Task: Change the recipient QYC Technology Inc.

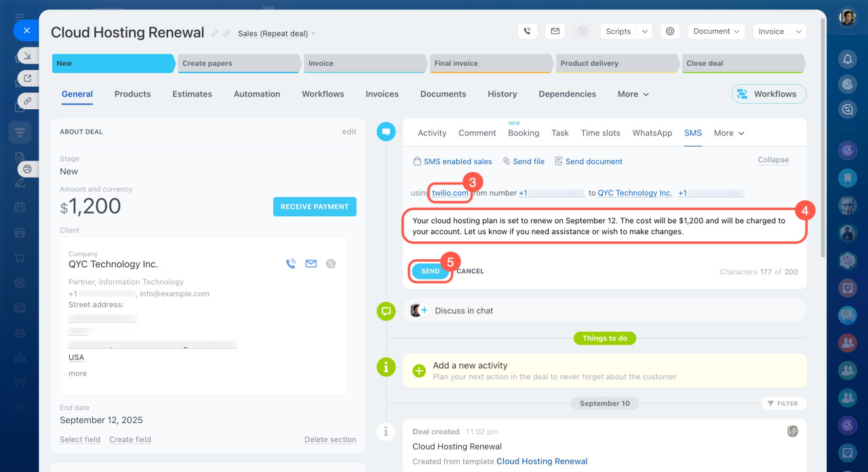Action: tap(635, 193)
